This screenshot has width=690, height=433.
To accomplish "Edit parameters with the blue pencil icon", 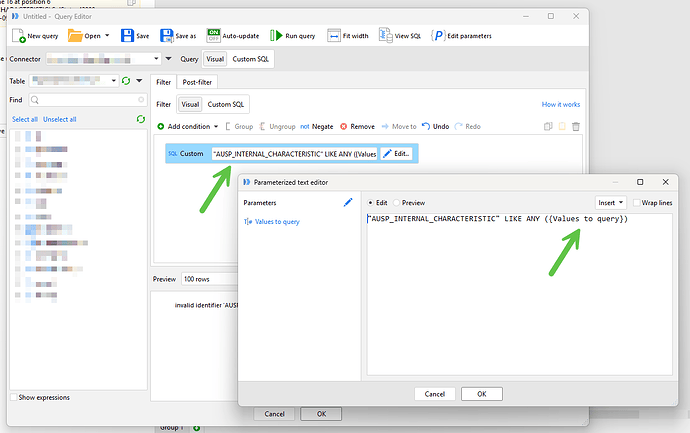I will [348, 202].
